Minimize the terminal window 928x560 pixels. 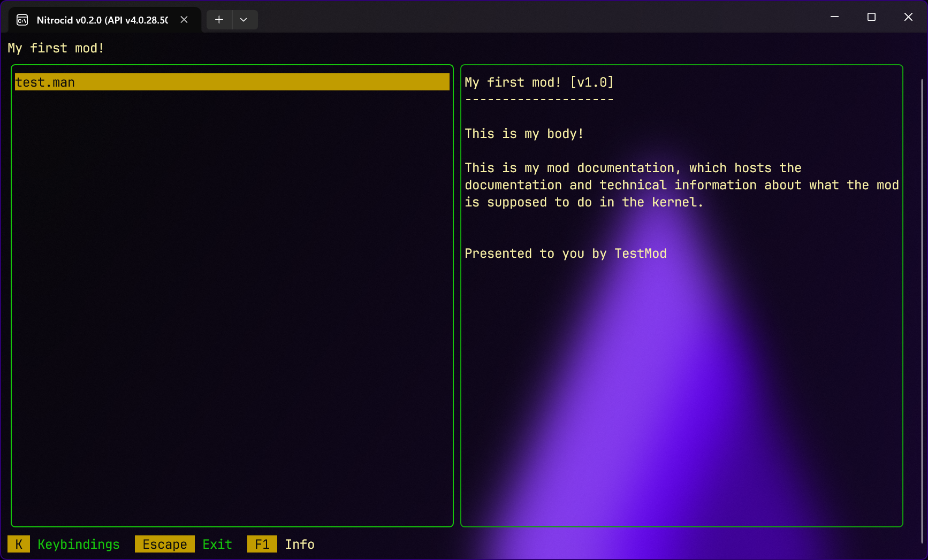834,17
